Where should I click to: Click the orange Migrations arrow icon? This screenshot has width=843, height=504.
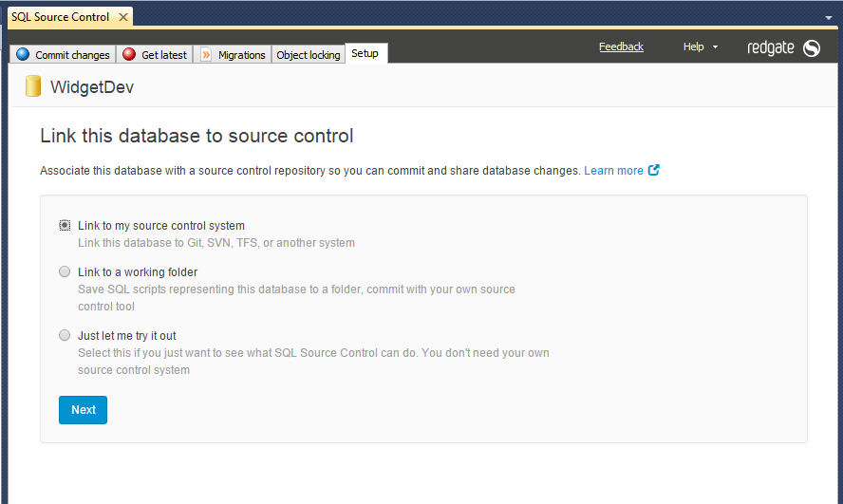pyautogui.click(x=206, y=54)
